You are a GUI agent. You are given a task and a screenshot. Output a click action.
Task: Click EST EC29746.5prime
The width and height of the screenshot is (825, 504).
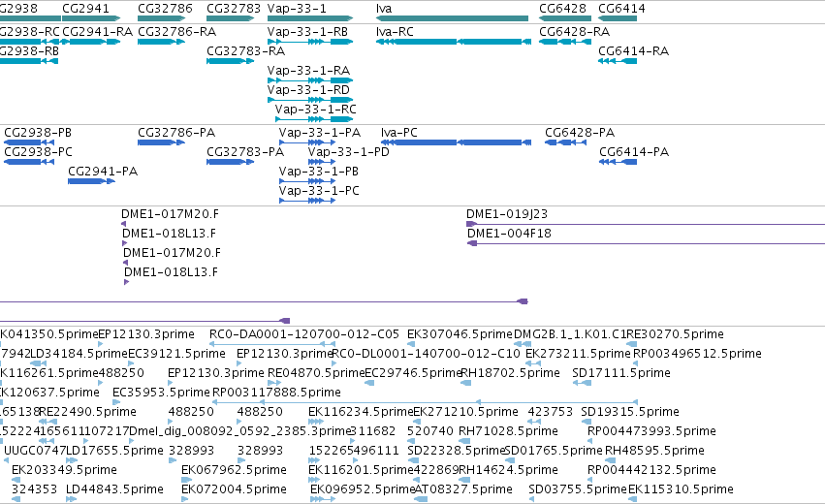point(413,373)
